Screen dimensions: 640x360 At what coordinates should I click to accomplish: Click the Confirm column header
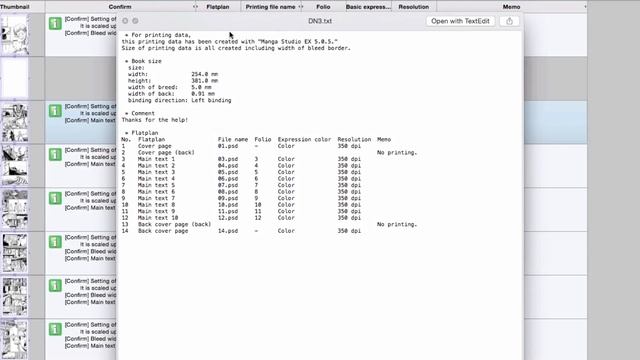tap(120, 7)
